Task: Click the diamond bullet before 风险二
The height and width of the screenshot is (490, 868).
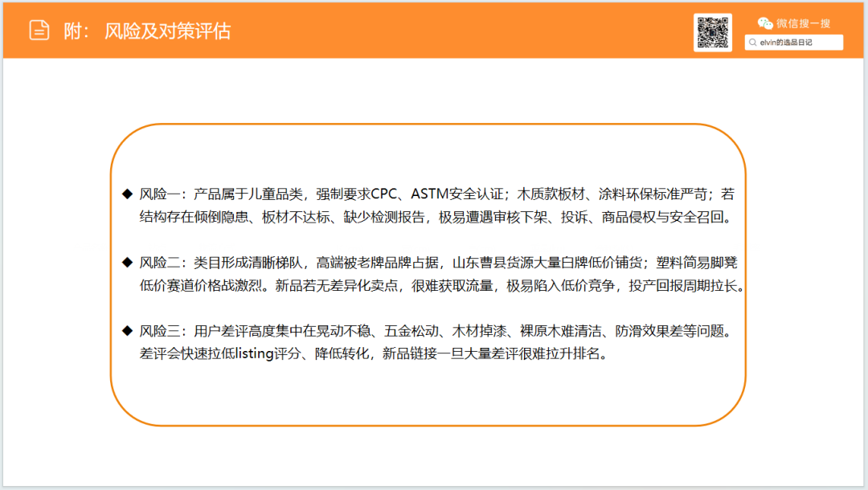Action: 127,262
